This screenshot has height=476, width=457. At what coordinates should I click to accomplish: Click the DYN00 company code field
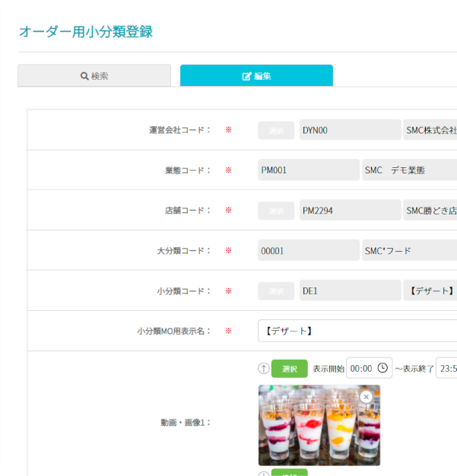pyautogui.click(x=350, y=130)
